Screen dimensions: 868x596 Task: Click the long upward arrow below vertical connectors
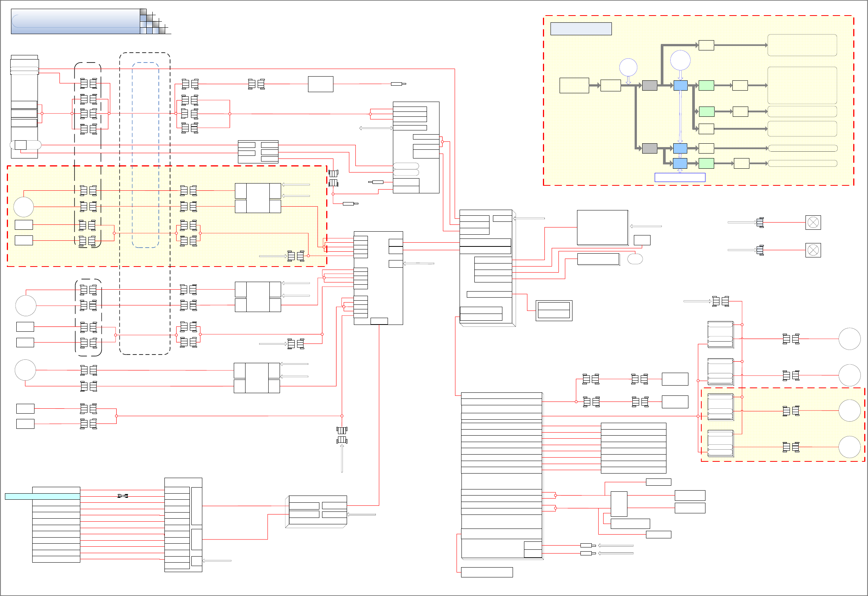342,458
